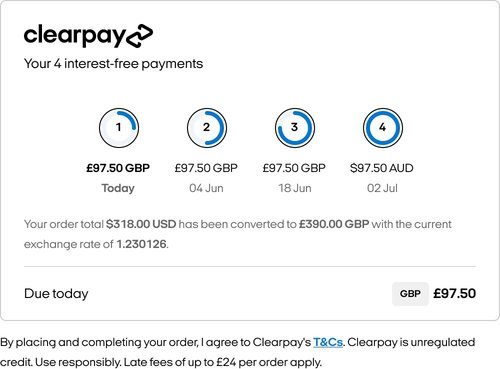
Task: Click the 18 Jun payment date
Action: 295,188
